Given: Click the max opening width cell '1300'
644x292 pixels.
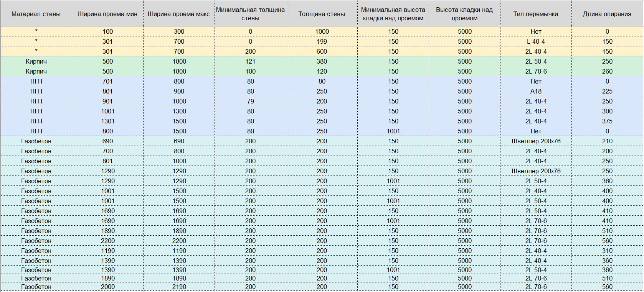Looking at the screenshot, I should coord(179,111).
